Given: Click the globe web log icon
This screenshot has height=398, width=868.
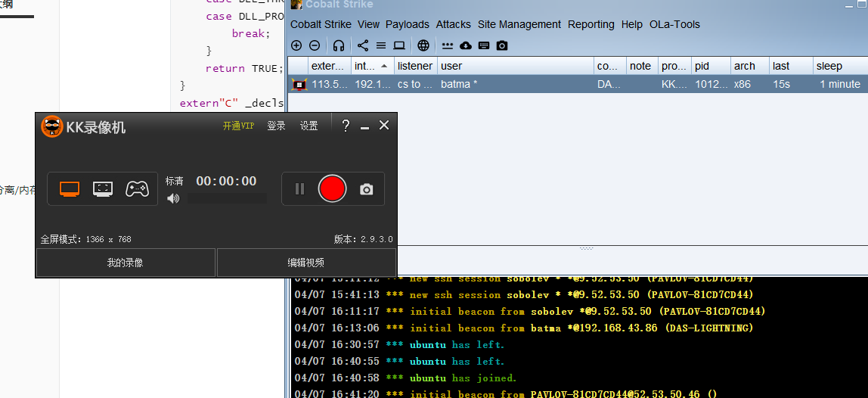Looking at the screenshot, I should pyautogui.click(x=423, y=45).
